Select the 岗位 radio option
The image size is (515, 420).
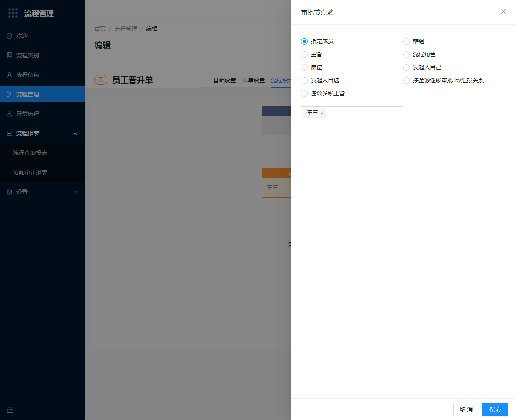point(304,67)
